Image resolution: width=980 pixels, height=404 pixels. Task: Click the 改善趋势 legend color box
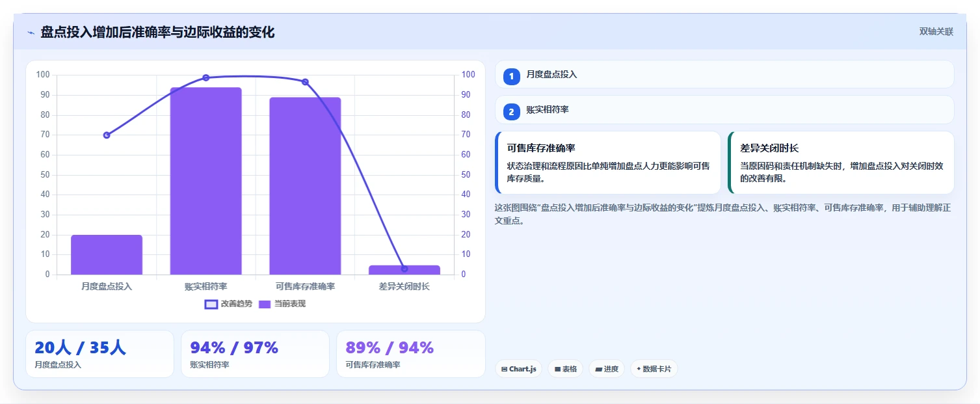211,304
